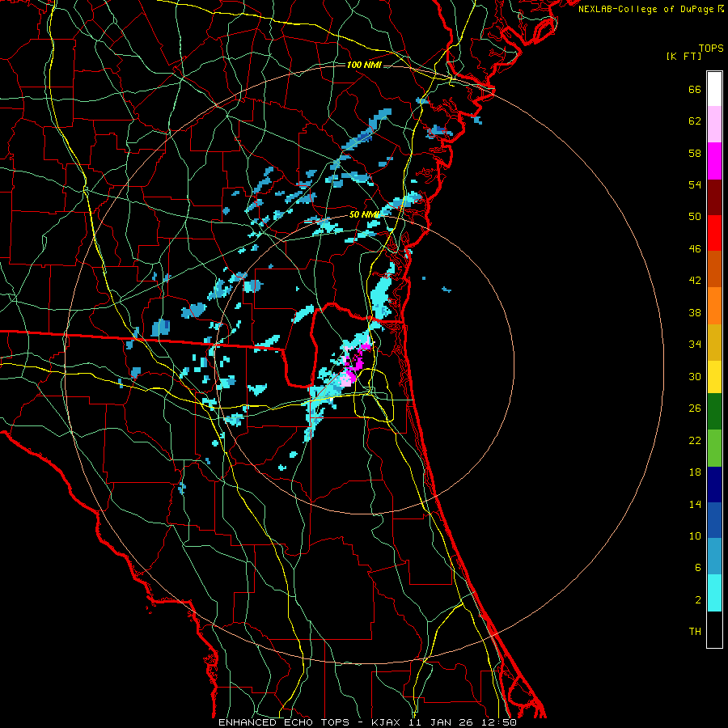The height and width of the screenshot is (728, 728).
Task: Click the light green 22 kft legend swatch
Action: coord(714,448)
